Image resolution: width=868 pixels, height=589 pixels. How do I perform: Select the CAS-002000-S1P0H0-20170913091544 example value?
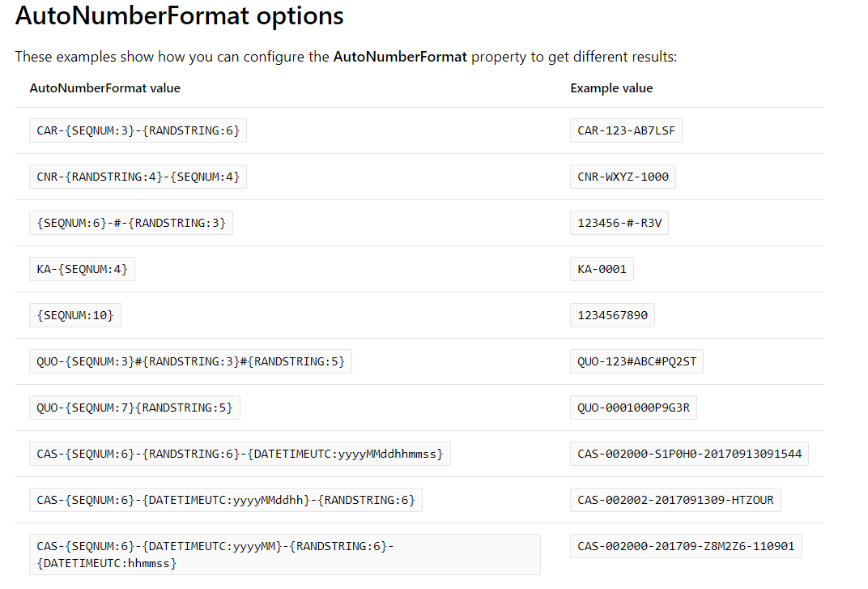pos(689,454)
